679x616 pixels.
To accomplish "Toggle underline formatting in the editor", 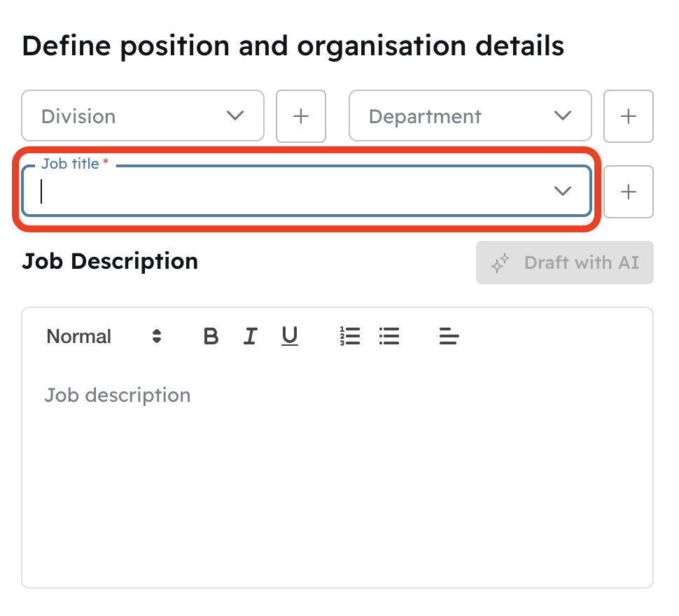I will pos(289,337).
